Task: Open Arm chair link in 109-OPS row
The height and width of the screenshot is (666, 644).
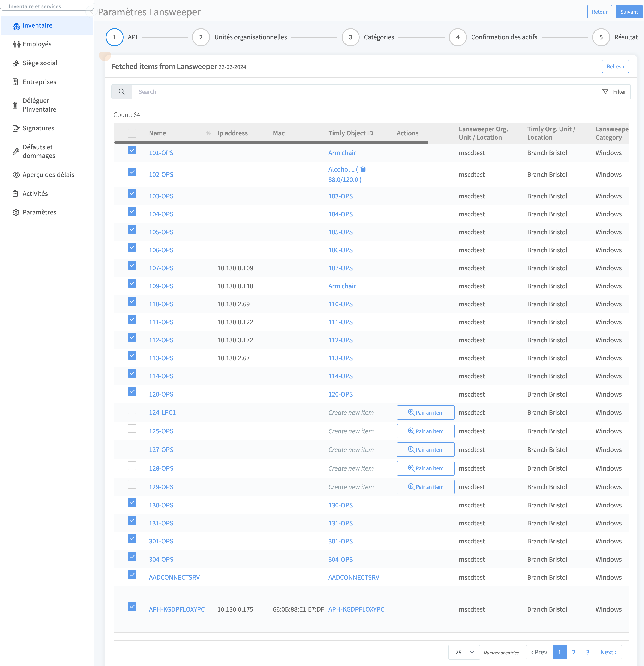Action: (x=342, y=286)
